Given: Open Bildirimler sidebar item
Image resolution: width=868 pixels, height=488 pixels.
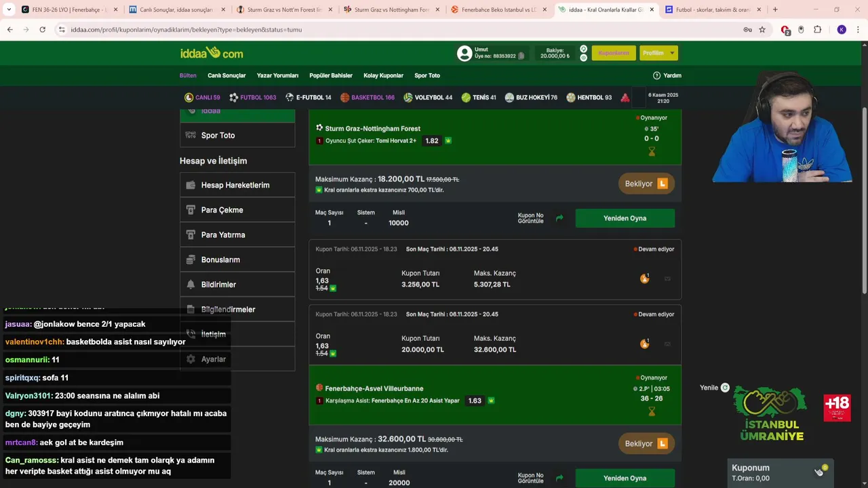Looking at the screenshot, I should point(237,285).
